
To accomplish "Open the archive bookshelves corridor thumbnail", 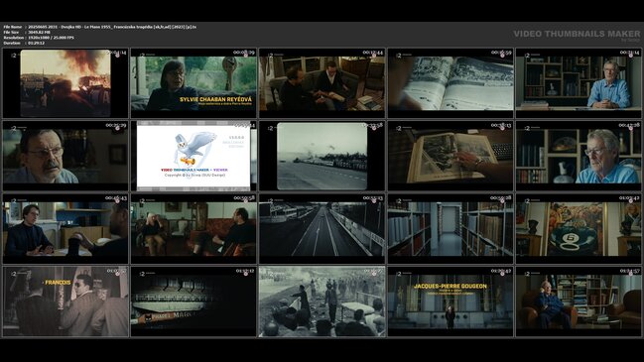I will tap(451, 229).
